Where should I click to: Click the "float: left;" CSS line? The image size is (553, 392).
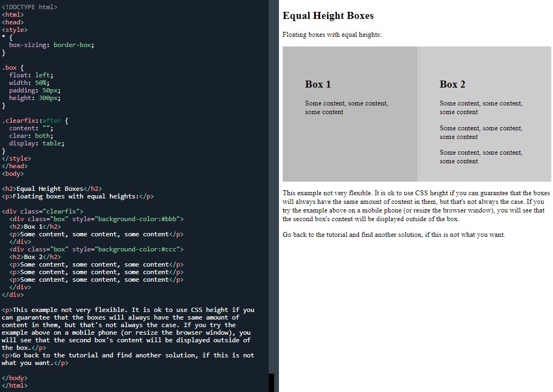pyautogui.click(x=31, y=75)
